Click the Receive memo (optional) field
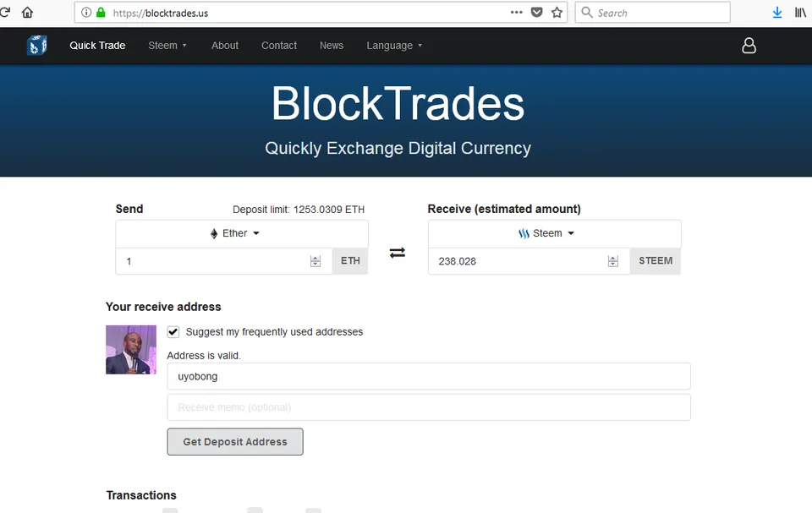The width and height of the screenshot is (812, 513). [x=429, y=407]
